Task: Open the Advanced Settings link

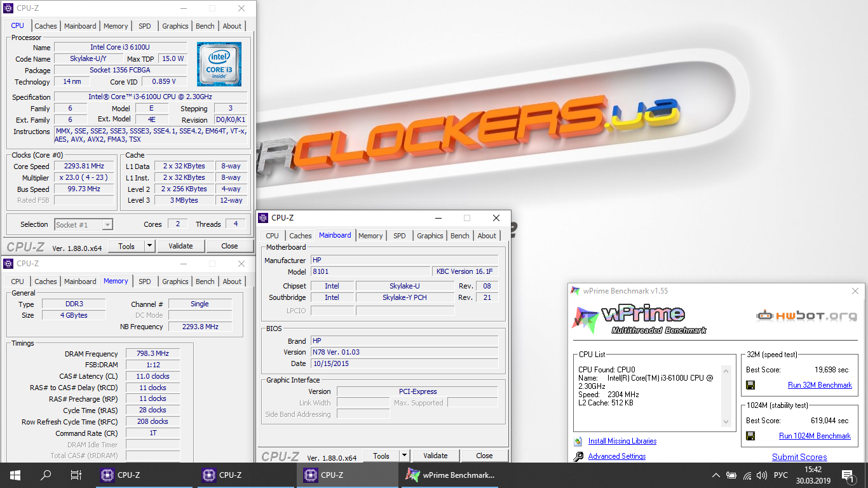Action: click(617, 456)
